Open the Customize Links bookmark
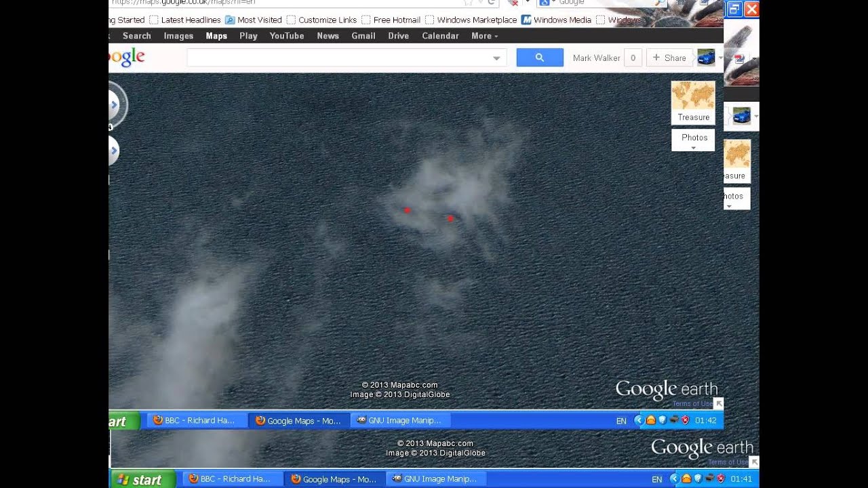 click(321, 20)
